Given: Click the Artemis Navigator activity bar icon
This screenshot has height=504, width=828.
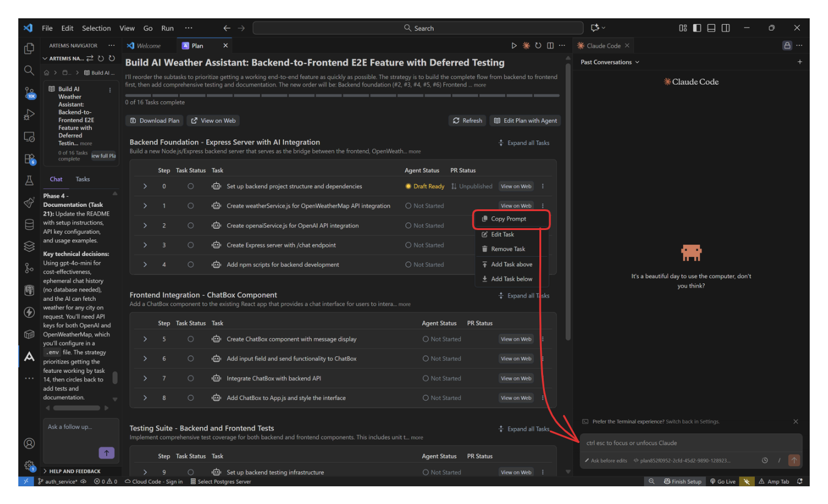Looking at the screenshot, I should pyautogui.click(x=28, y=356).
